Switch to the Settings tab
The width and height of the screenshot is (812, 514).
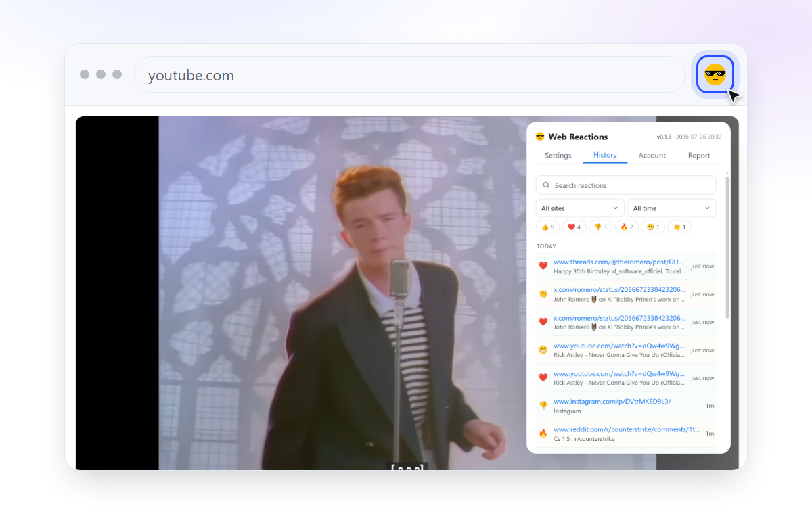[x=558, y=156]
